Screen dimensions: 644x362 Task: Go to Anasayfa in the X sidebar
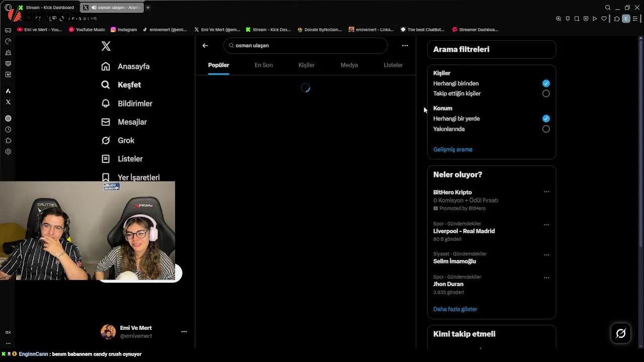(x=126, y=66)
